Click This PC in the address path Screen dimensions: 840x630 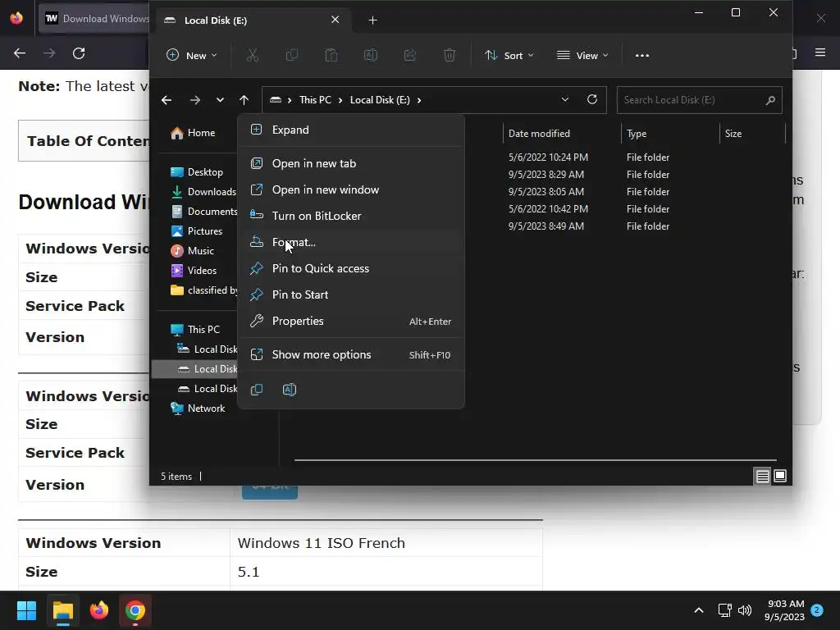coord(315,100)
